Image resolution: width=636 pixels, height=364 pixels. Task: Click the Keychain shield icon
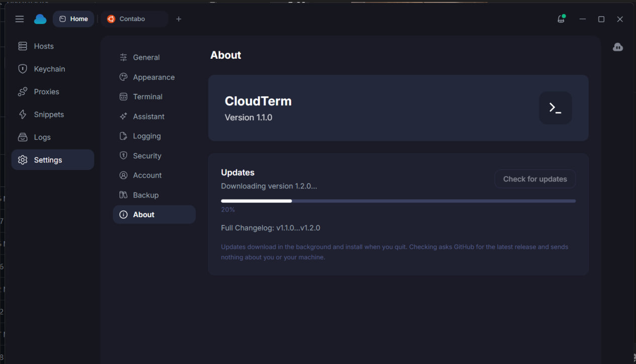click(23, 69)
